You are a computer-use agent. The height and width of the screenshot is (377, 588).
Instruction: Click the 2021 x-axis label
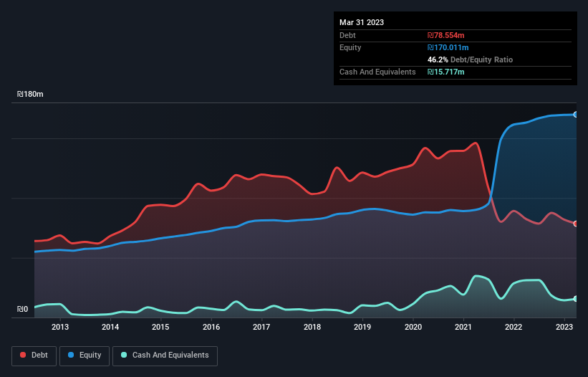(x=463, y=327)
